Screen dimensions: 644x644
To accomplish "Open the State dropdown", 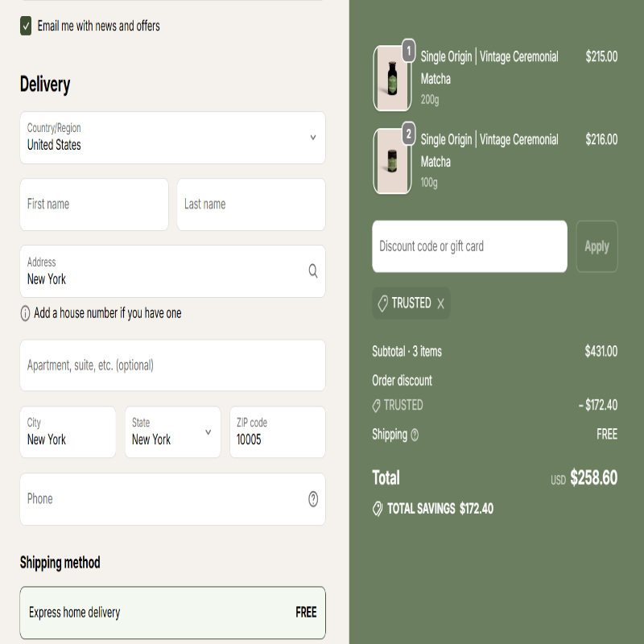I will [172, 432].
